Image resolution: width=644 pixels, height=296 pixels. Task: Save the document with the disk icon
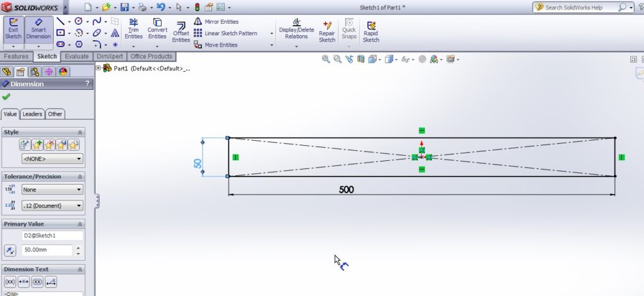pyautogui.click(x=124, y=7)
